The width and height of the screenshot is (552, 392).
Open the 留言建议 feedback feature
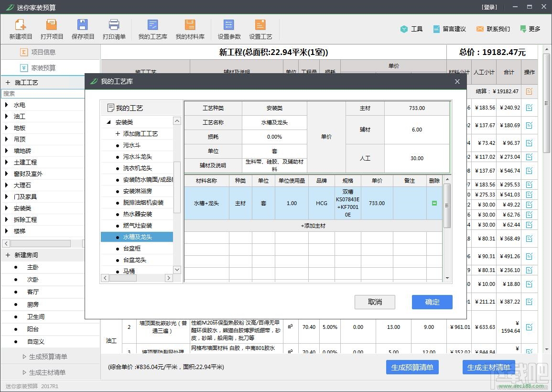pos(449,29)
